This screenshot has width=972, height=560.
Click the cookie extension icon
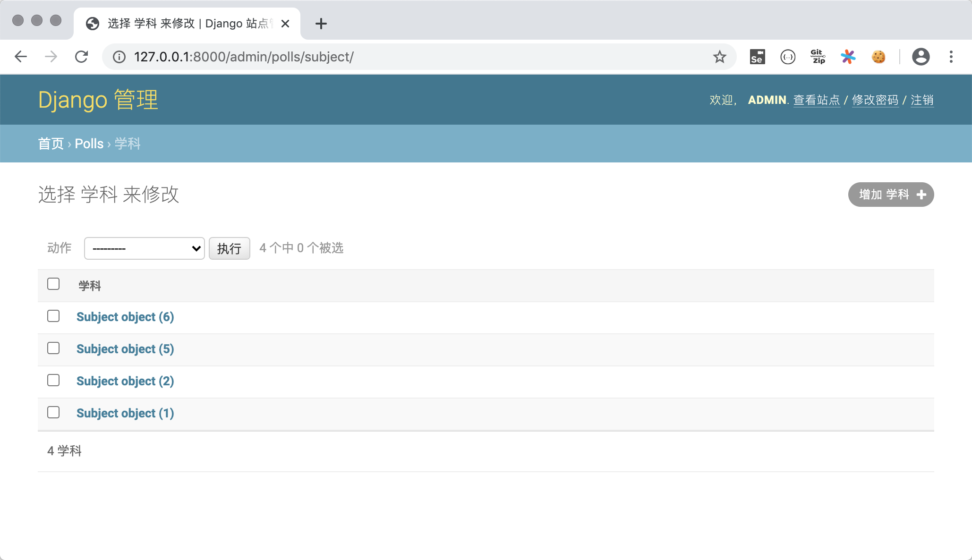point(878,57)
